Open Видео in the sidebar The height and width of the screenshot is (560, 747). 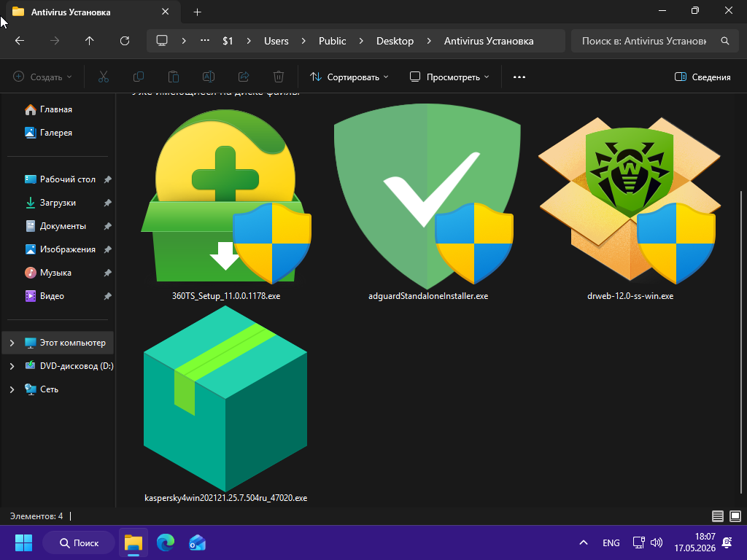[x=52, y=296]
